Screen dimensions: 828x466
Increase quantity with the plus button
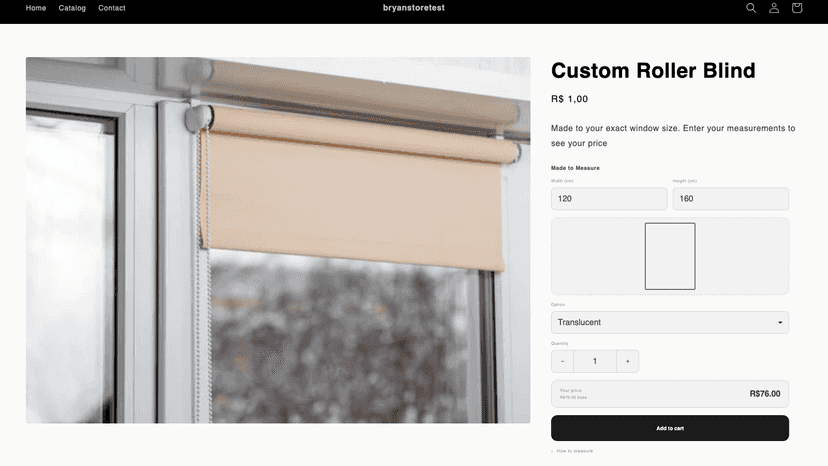[627, 361]
